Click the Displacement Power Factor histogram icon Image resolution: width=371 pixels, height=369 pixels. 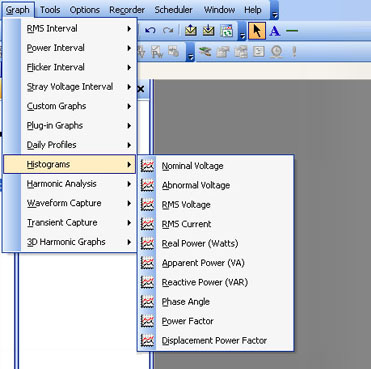click(147, 340)
